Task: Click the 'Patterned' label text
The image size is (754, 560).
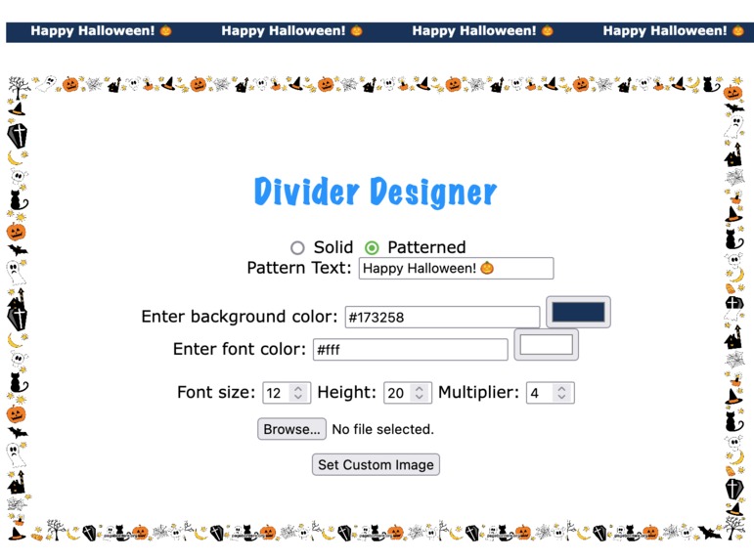Action: [426, 247]
